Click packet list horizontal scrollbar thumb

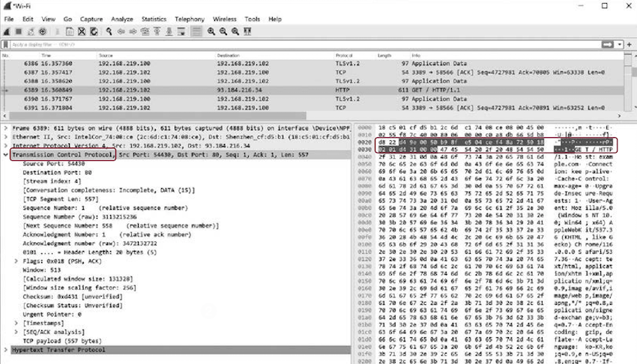click(157, 116)
